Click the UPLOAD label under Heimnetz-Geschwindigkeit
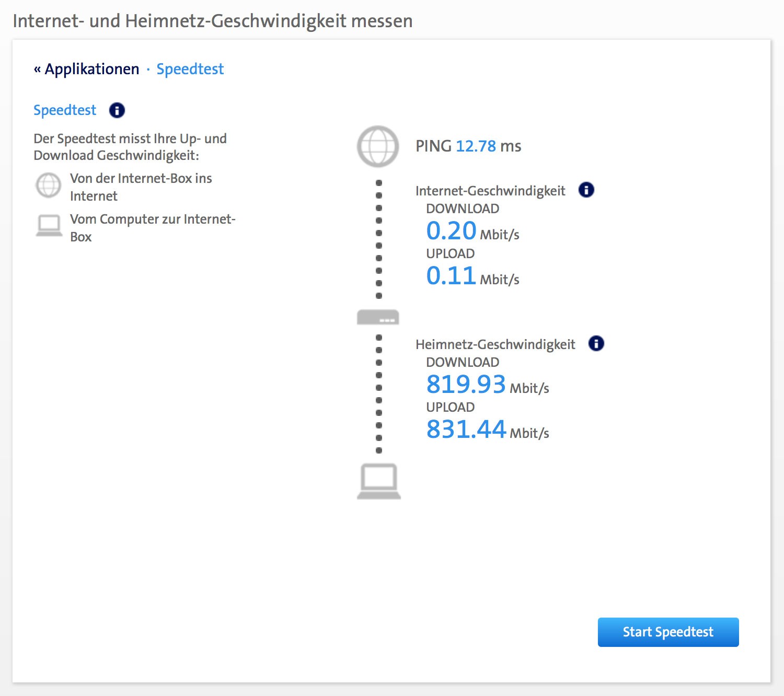The height and width of the screenshot is (696, 784). [x=451, y=407]
